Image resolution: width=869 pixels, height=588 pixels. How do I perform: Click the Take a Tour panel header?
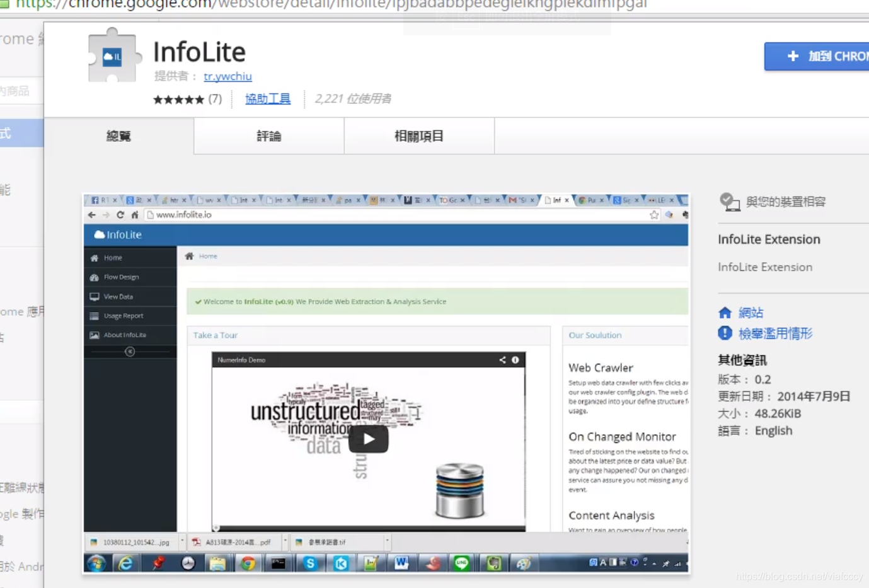tap(369, 335)
